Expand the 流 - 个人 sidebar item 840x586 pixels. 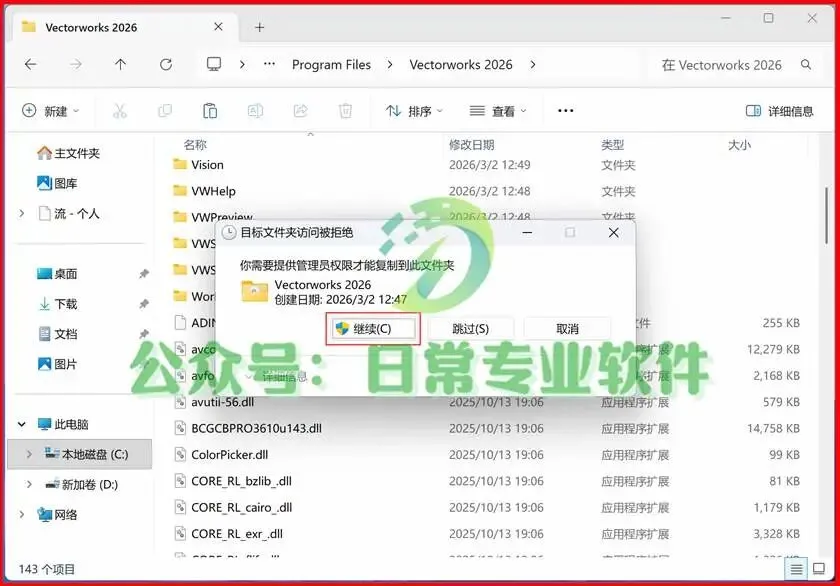pyautogui.click(x=21, y=213)
